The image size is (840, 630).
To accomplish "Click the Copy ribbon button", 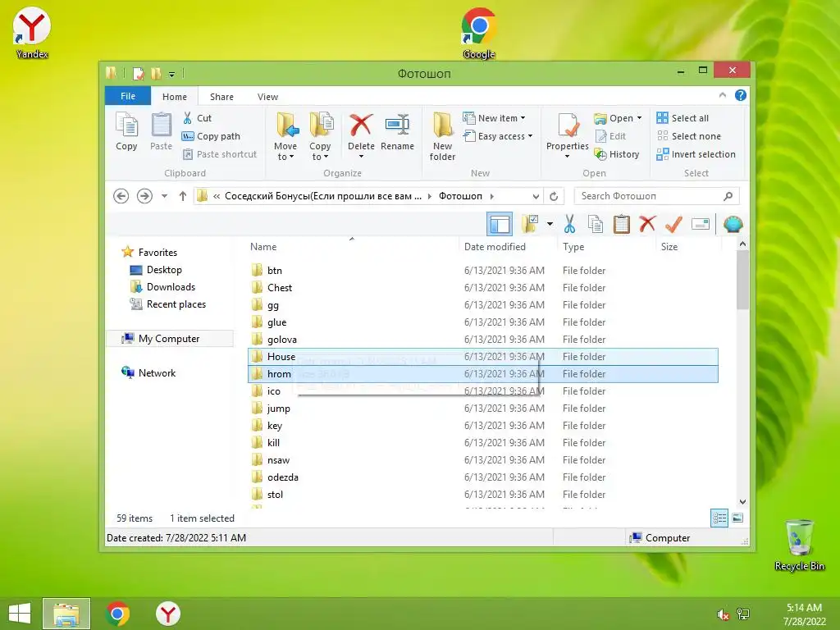I will point(126,132).
